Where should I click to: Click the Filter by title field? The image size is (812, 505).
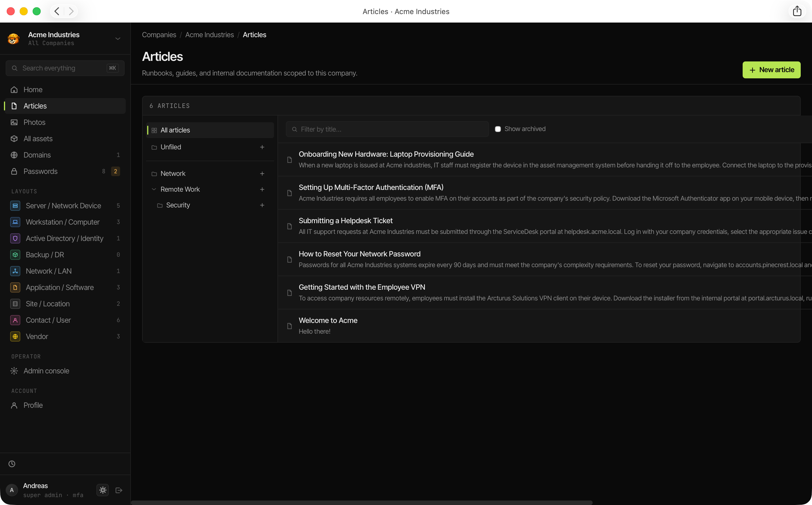pos(387,129)
